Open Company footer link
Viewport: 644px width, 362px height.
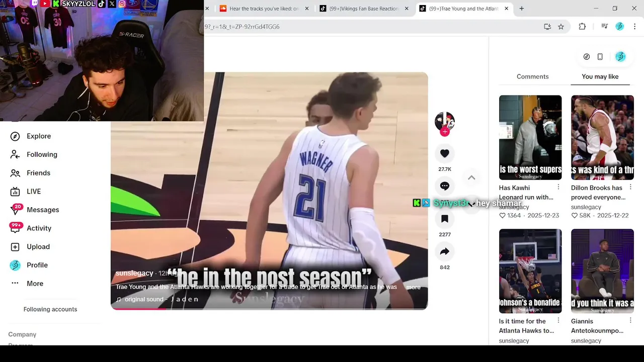tap(22, 334)
